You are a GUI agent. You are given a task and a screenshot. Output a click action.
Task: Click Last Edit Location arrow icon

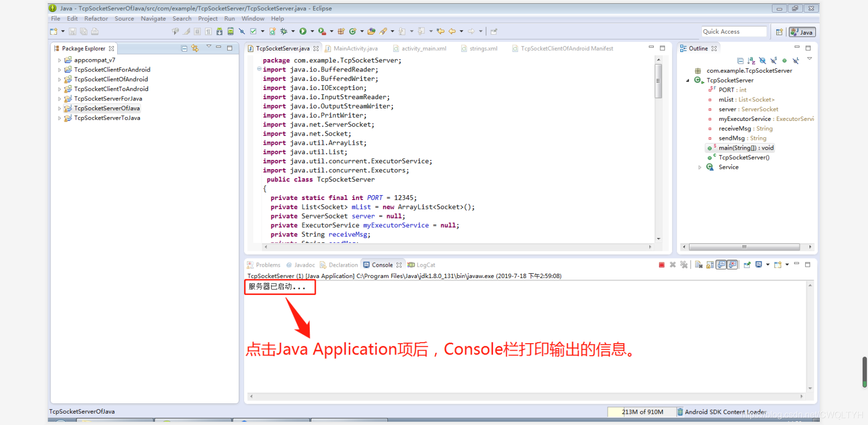coord(440,31)
